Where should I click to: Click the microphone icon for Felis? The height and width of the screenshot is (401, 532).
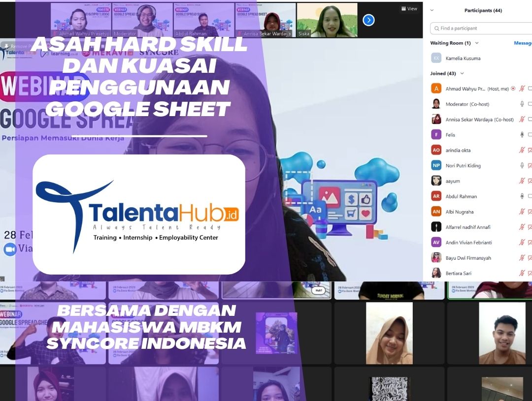click(522, 135)
